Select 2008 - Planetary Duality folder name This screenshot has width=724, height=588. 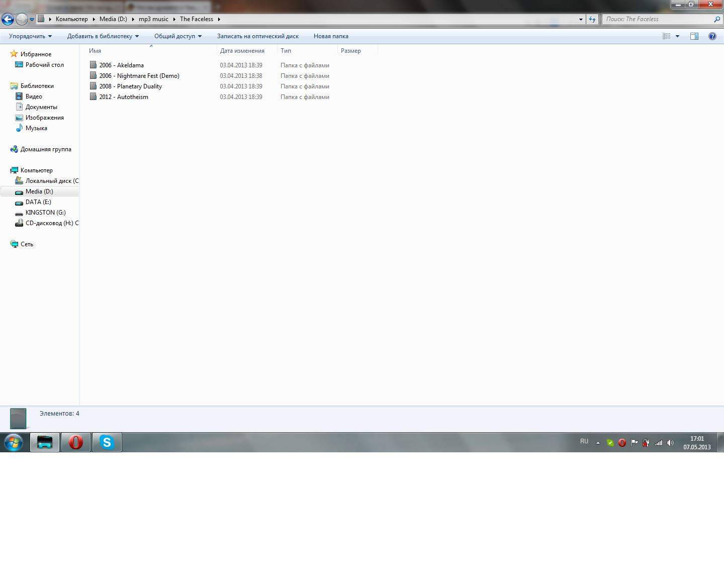pyautogui.click(x=131, y=86)
